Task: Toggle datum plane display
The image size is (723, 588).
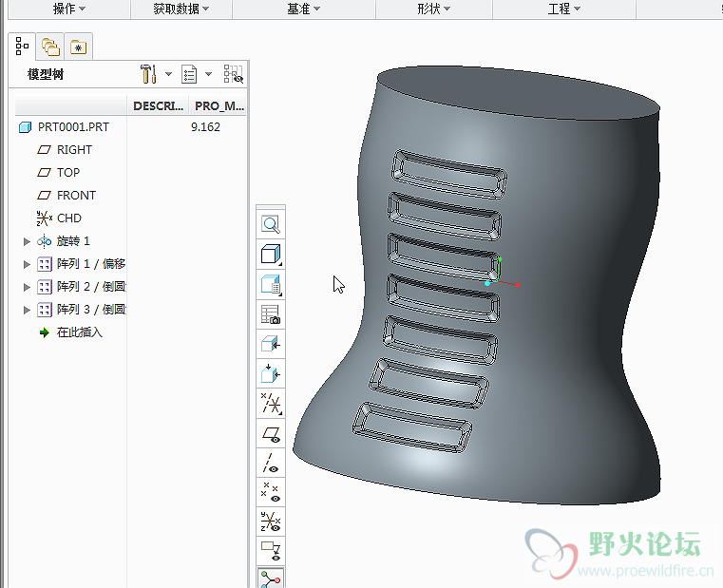Action: pos(271,433)
